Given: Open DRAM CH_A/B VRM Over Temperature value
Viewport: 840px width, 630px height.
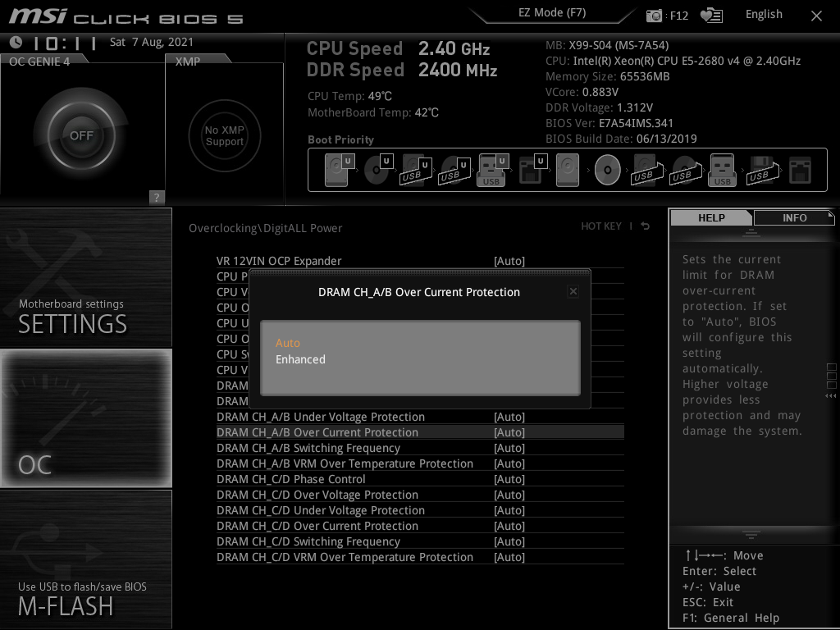Looking at the screenshot, I should click(509, 463).
